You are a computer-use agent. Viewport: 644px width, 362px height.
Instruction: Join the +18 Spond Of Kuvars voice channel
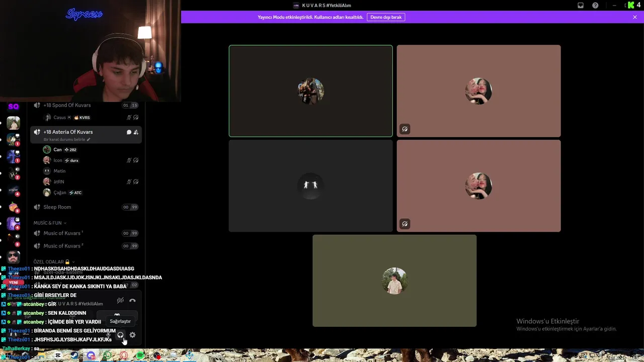86,105
